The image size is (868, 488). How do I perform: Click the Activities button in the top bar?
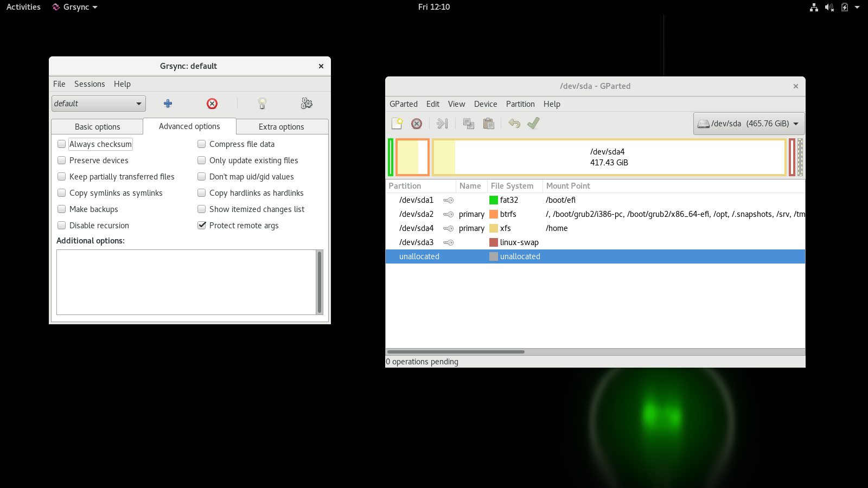pos(23,7)
